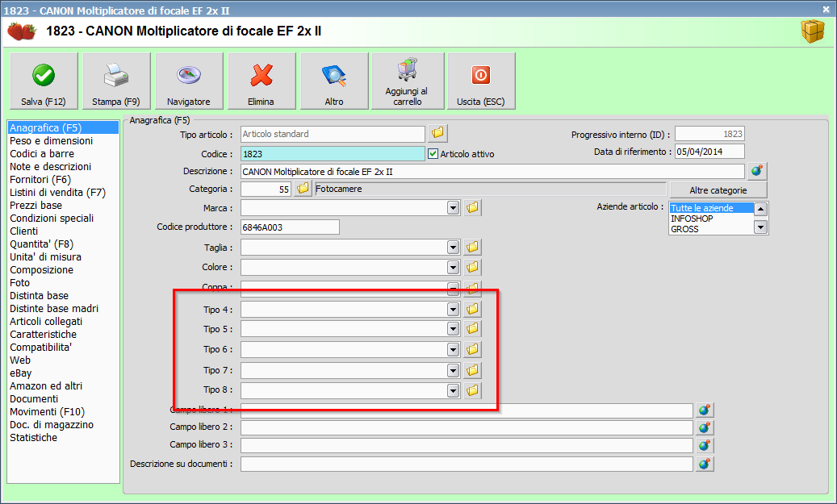This screenshot has height=504, width=837.
Task: Open folder lookup next to Categoria code
Action: point(303,188)
